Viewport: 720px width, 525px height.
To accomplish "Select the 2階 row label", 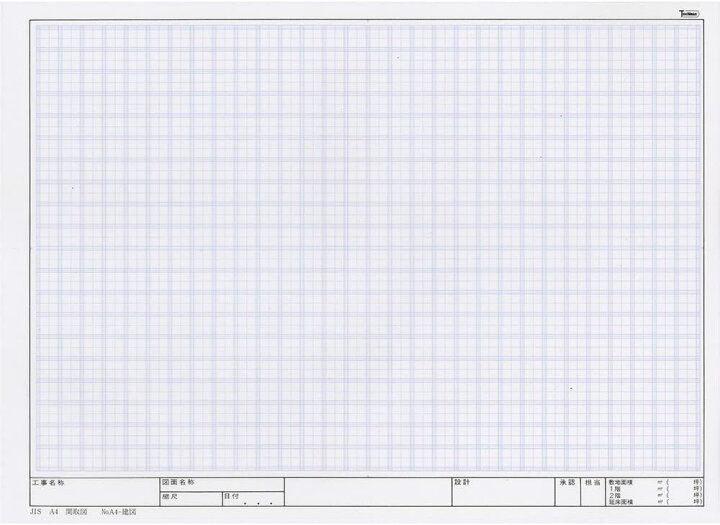I will click(615, 496).
